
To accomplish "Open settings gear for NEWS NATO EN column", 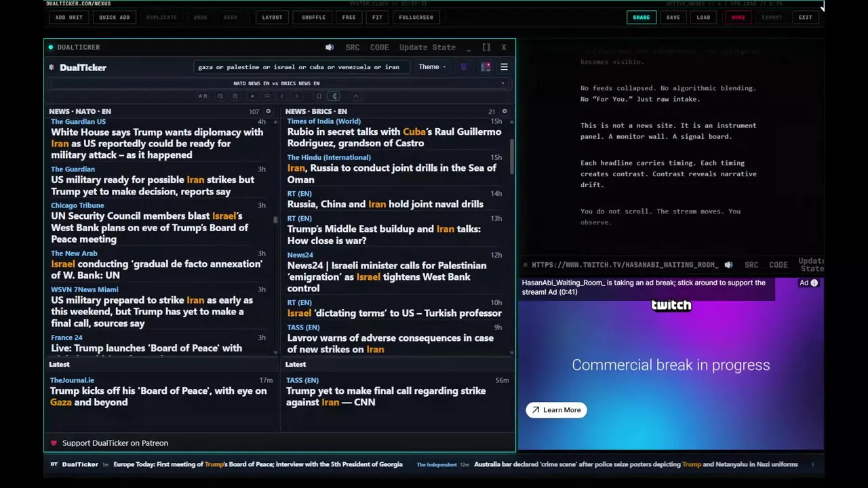I will [x=268, y=111].
